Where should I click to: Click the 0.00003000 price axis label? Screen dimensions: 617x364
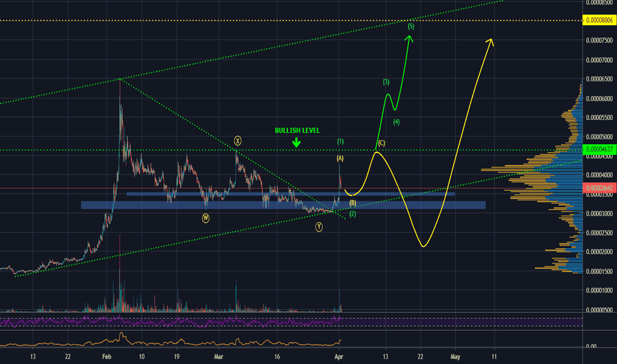coord(599,214)
